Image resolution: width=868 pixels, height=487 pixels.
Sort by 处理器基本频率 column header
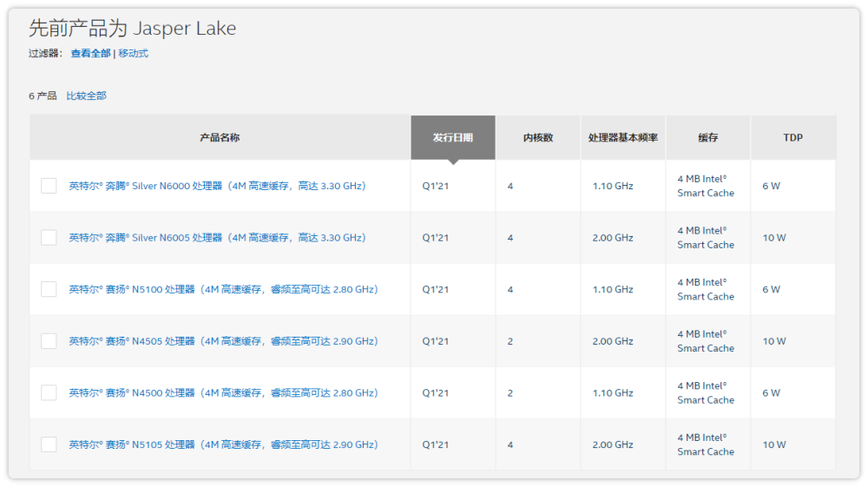point(622,138)
